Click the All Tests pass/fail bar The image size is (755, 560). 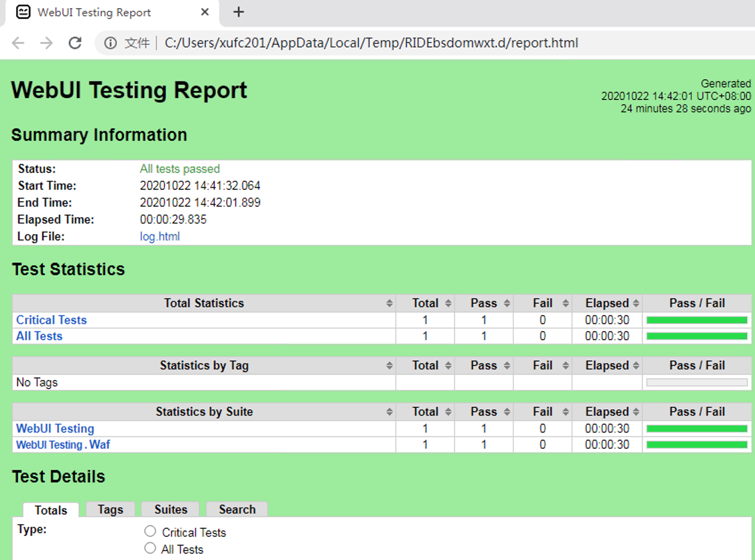click(697, 336)
